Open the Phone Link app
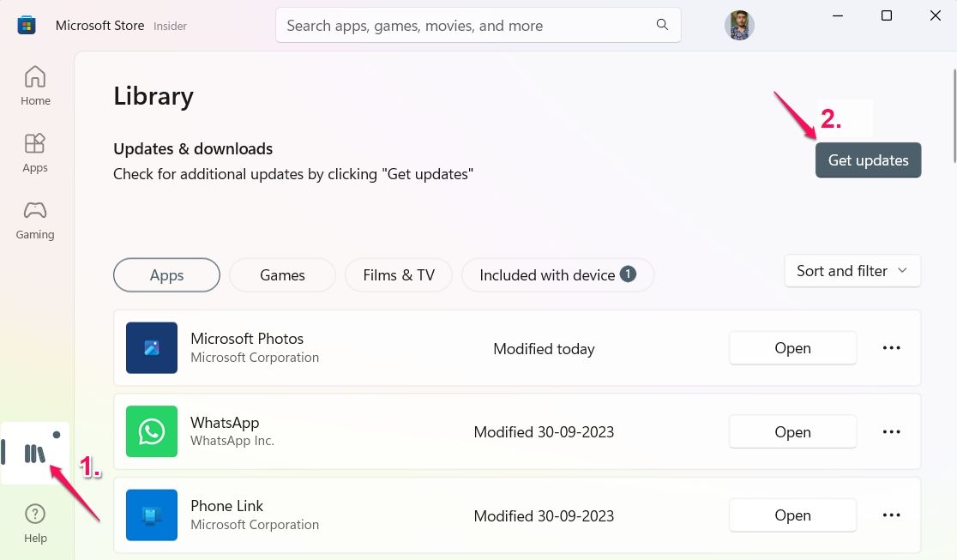The width and height of the screenshot is (957, 560). click(791, 515)
